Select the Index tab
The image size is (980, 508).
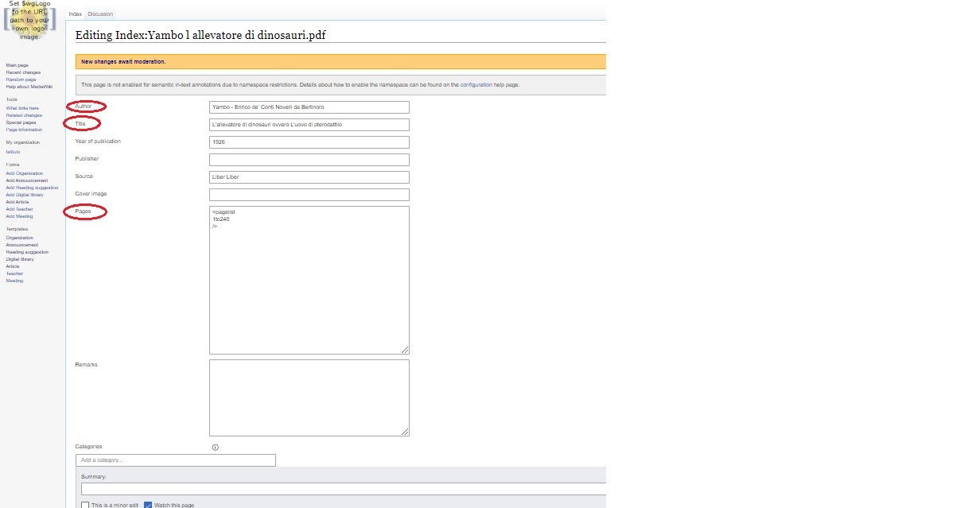tap(75, 14)
